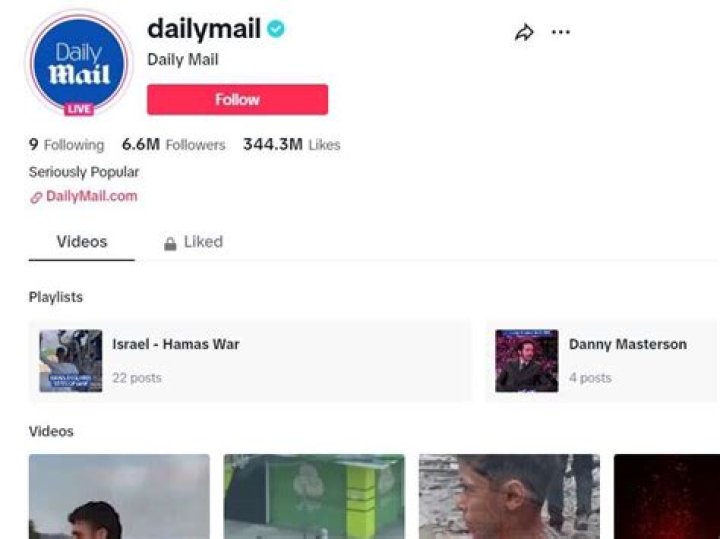This screenshot has height=539, width=720.
Task: Click the LIVE badge under the avatar
Action: point(79,109)
